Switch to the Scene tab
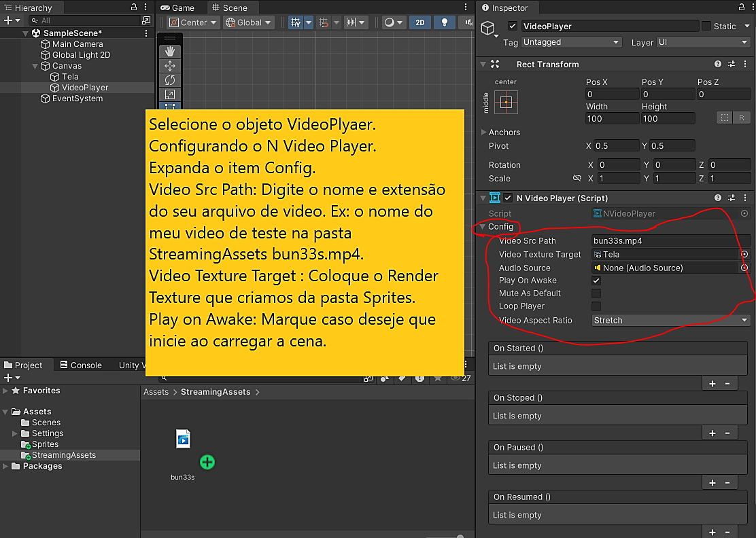 tap(230, 7)
